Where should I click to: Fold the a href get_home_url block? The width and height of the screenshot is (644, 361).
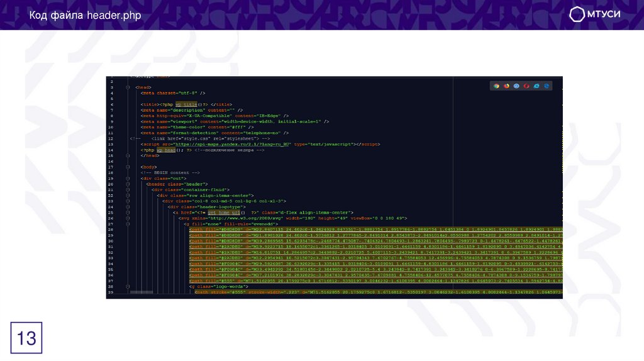(128, 213)
